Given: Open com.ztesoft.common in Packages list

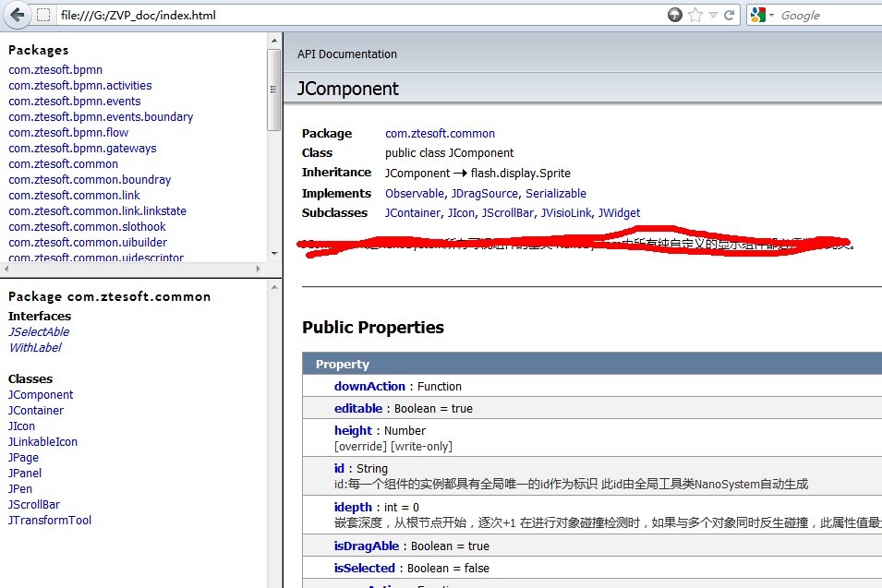Looking at the screenshot, I should [63, 164].
